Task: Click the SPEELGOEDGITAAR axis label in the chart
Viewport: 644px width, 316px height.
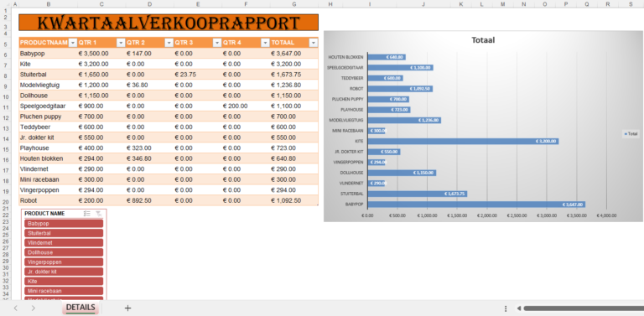Action: coord(345,68)
